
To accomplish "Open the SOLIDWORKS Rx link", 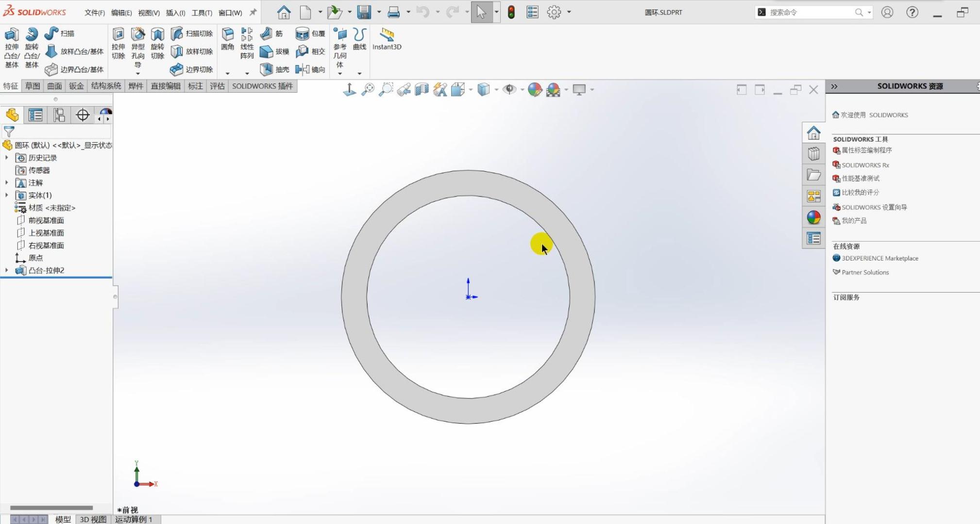I will click(x=865, y=165).
